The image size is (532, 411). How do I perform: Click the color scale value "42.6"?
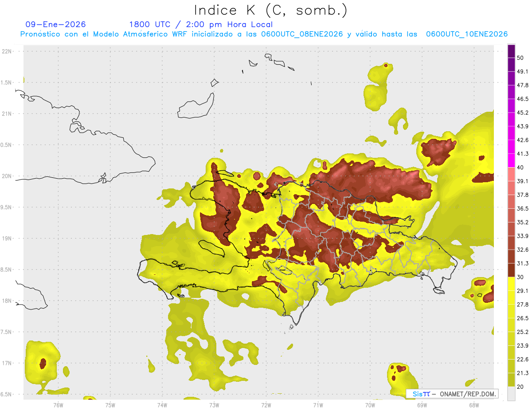pos(523,140)
